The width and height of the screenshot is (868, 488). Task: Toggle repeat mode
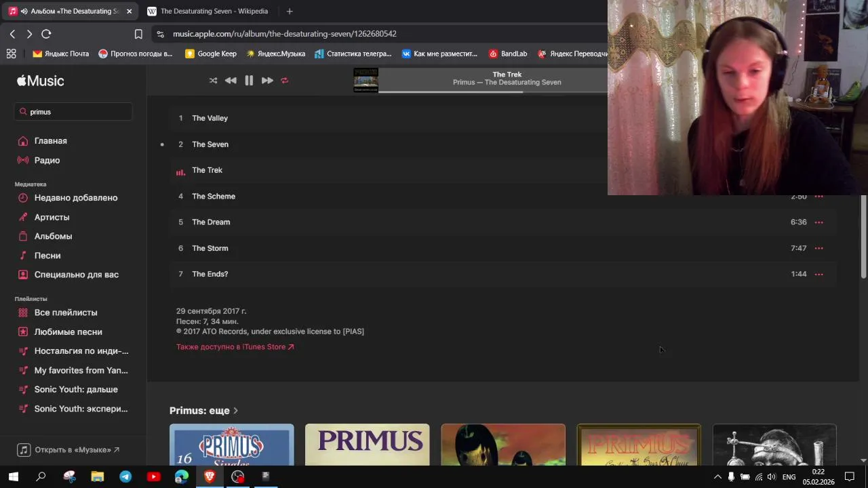[x=285, y=81]
